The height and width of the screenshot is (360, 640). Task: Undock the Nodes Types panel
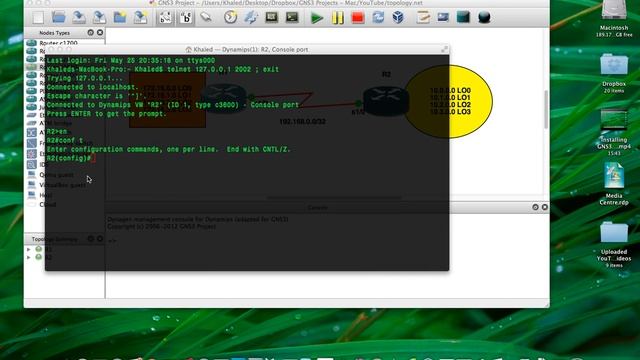(91, 32)
